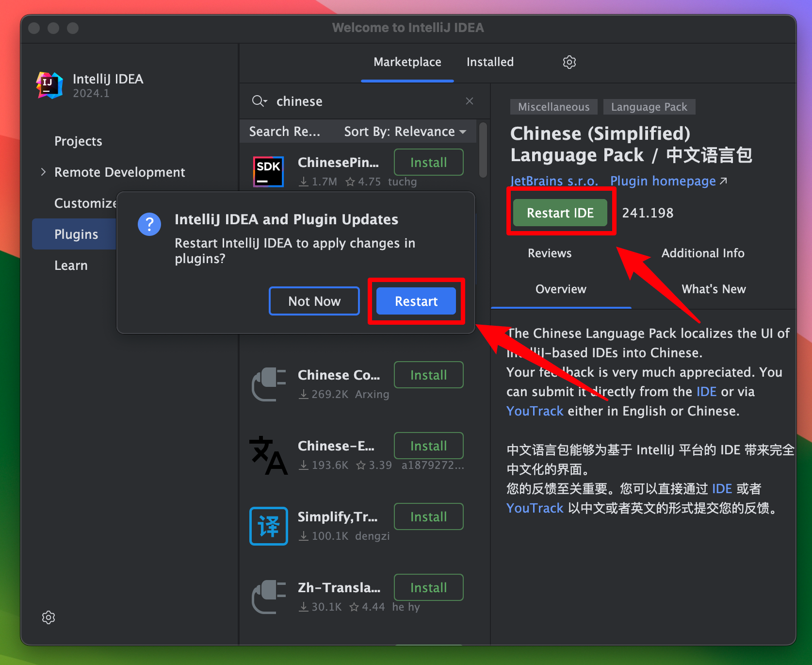
Task: Install the Chinese Co... plugin
Action: tap(429, 375)
